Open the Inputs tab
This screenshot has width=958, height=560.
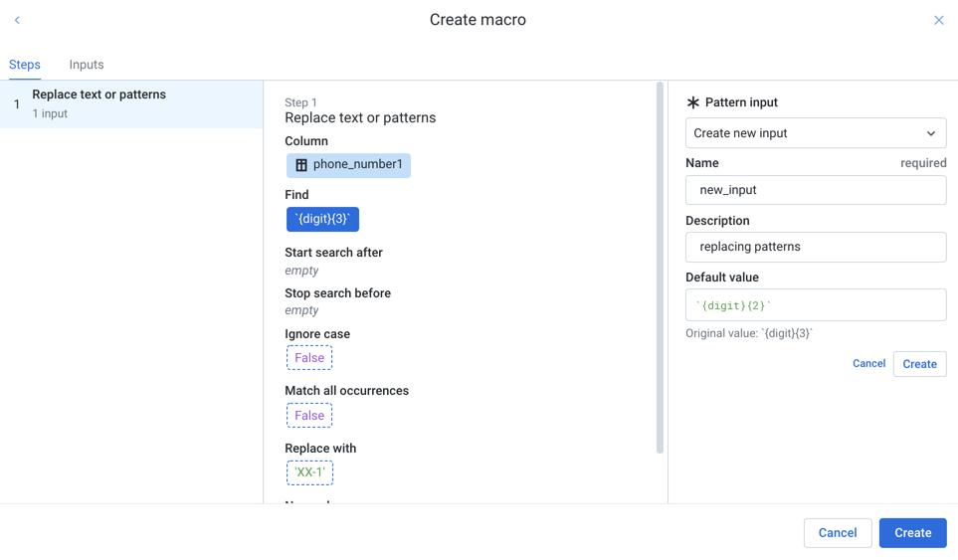click(87, 65)
